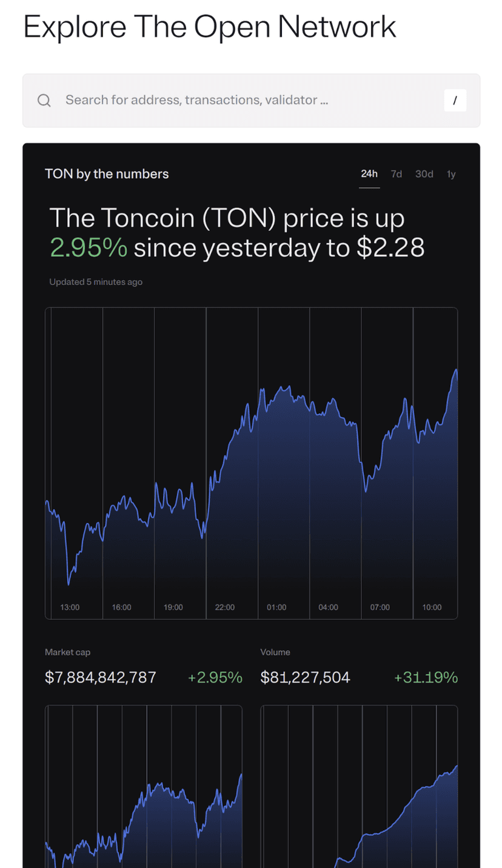Click the +31.19% volume change
The height and width of the screenshot is (868, 502).
[426, 677]
